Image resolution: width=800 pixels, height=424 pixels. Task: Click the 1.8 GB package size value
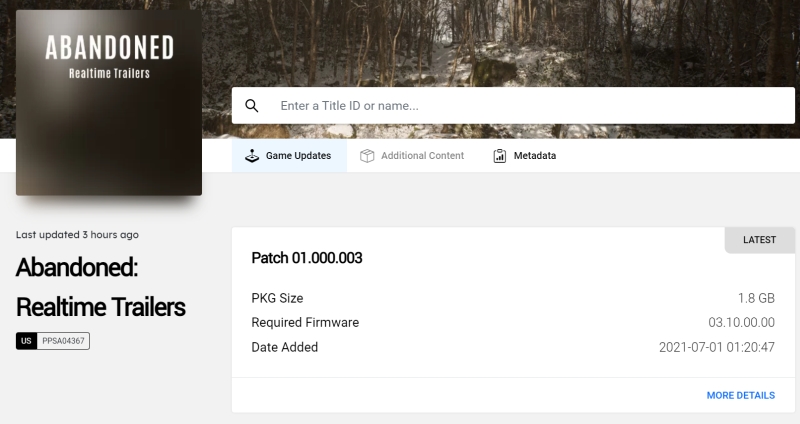tap(756, 298)
